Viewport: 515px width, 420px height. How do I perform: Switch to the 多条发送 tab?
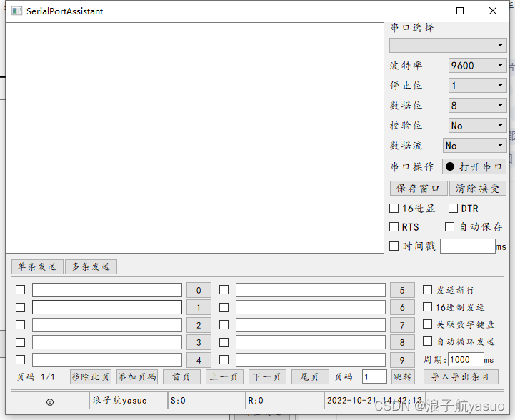[x=91, y=266]
